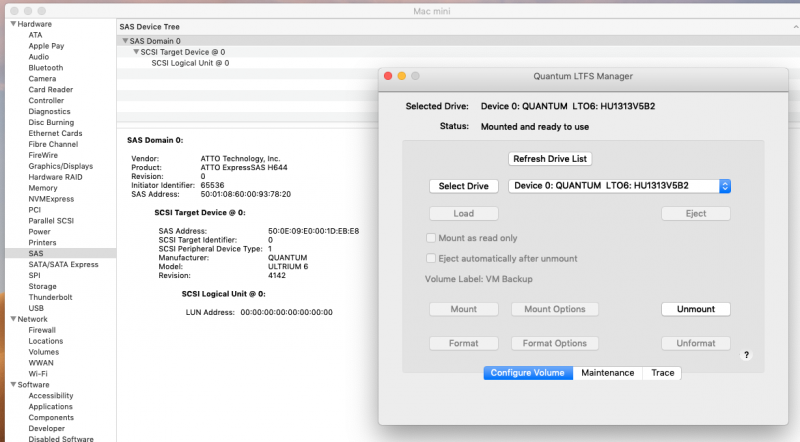This screenshot has height=442, width=800.
Task: Select Applications under Software
Action: [x=51, y=407]
